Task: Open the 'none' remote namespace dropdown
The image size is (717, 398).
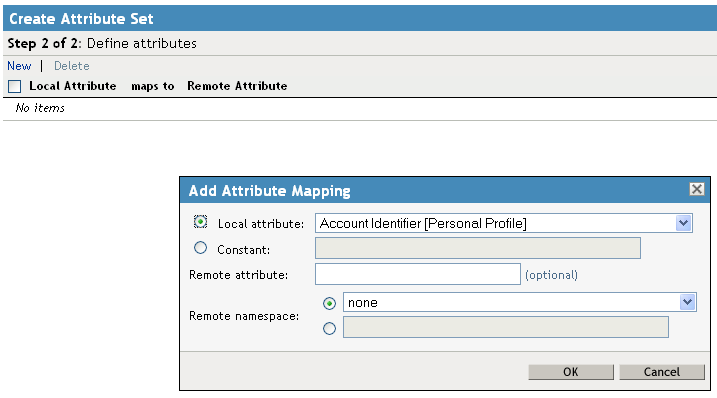Action: [520, 302]
